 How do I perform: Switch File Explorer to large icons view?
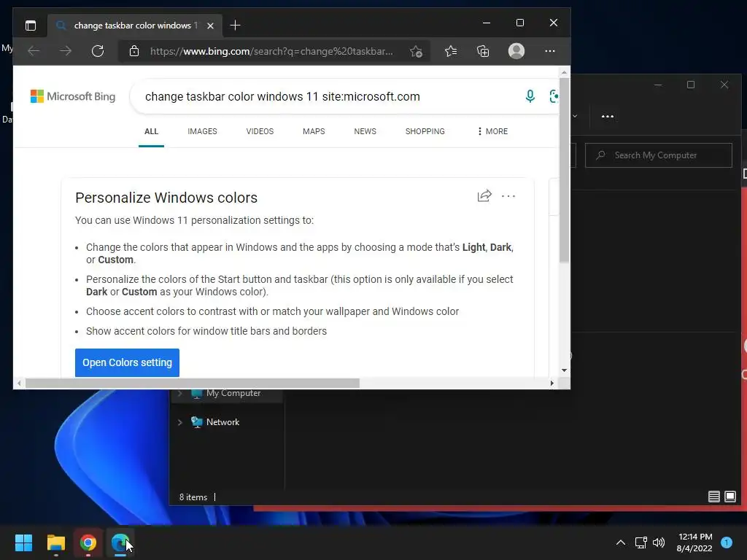(729, 497)
